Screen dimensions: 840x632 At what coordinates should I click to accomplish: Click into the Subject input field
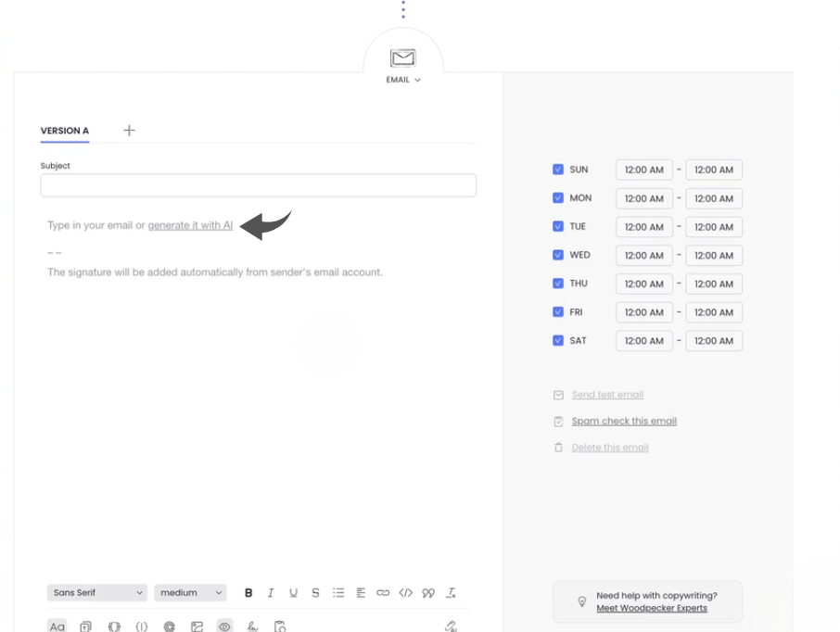tap(258, 185)
